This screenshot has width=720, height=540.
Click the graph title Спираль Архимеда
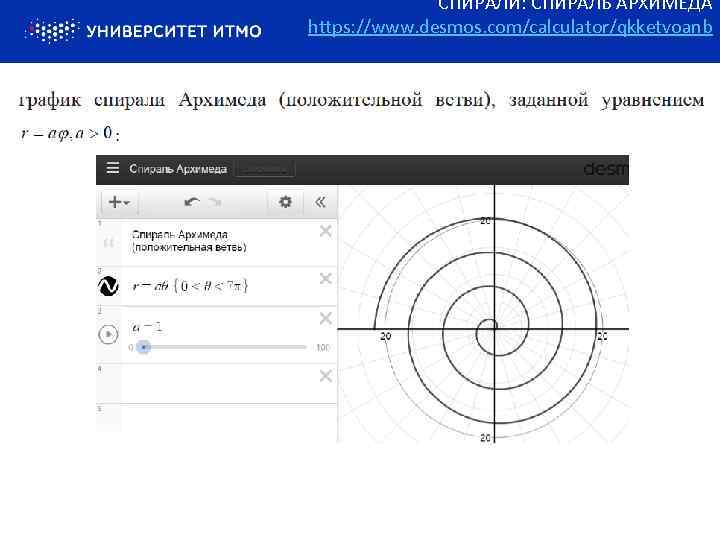178,169
